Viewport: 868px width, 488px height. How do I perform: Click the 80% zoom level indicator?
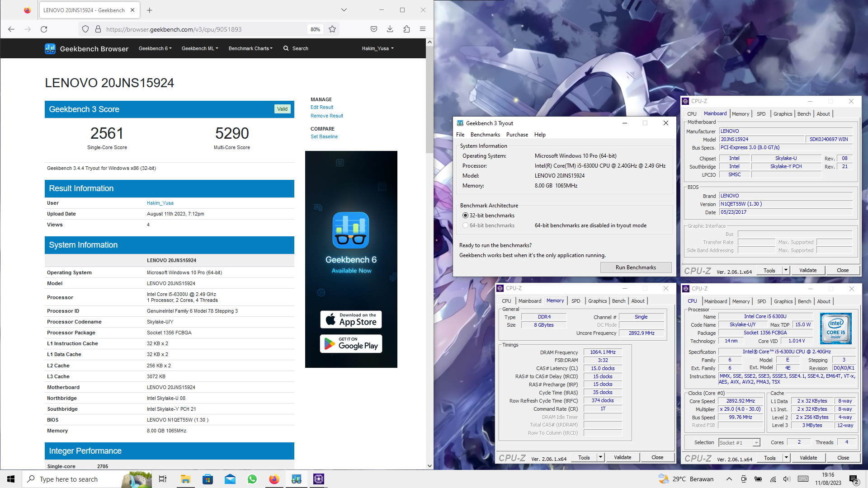(315, 29)
